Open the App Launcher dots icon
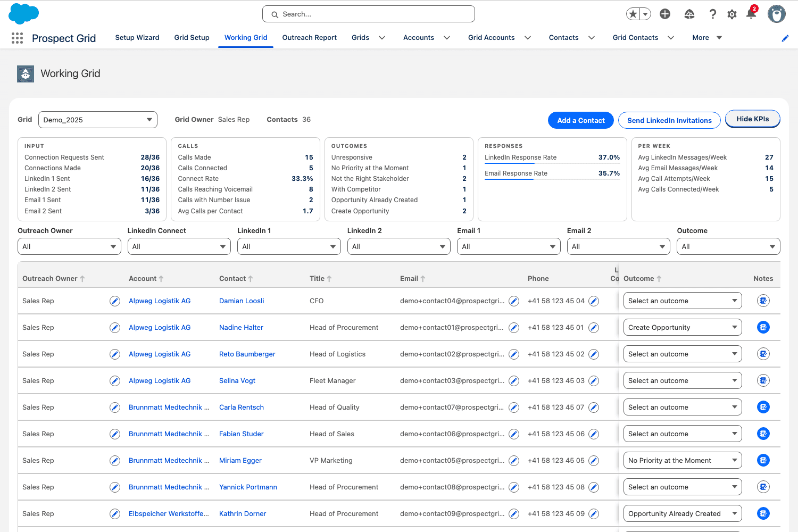Image resolution: width=798 pixels, height=532 pixels. click(x=17, y=38)
